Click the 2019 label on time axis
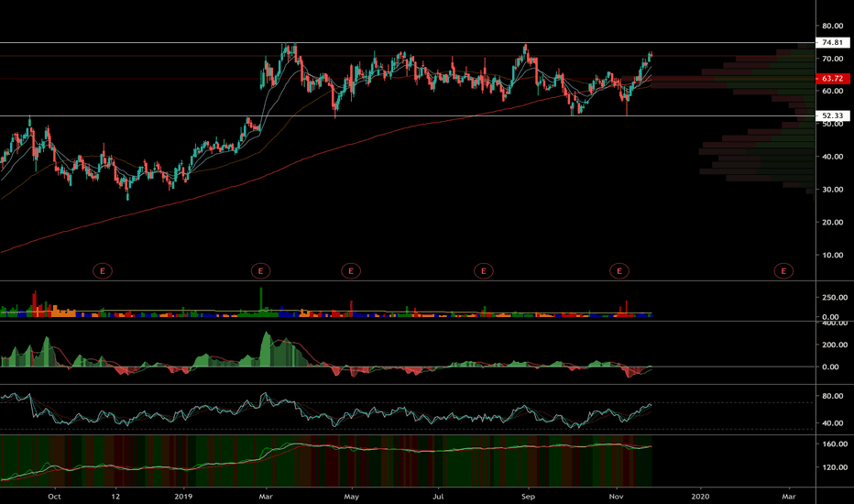Image resolution: width=854 pixels, height=504 pixels. click(183, 497)
